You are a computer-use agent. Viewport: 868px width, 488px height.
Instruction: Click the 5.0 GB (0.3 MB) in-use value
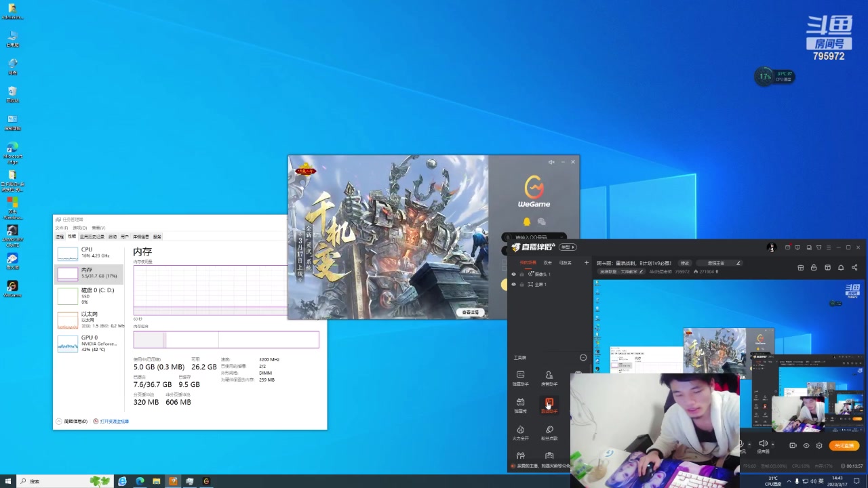tap(159, 367)
